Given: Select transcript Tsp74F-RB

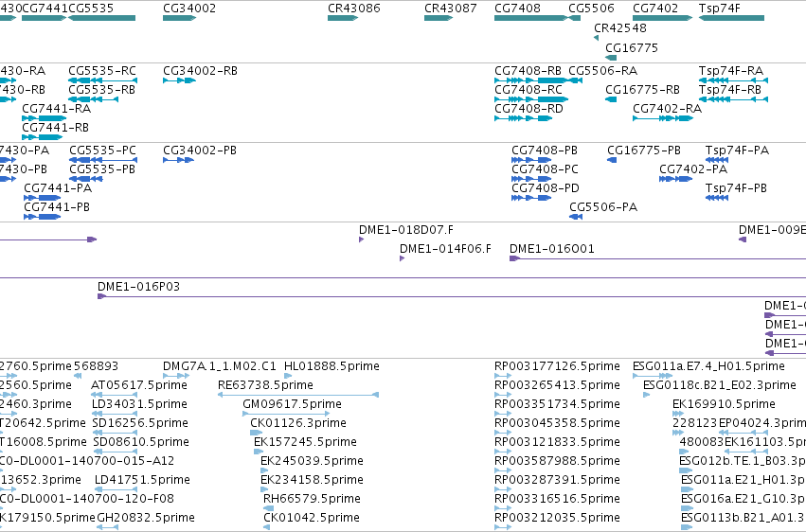Looking at the screenshot, I should coord(733,99).
